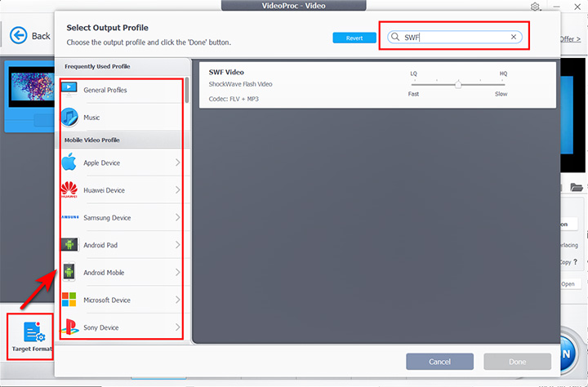The height and width of the screenshot is (387, 588).
Task: Open the General Profiles category
Action: [x=122, y=90]
